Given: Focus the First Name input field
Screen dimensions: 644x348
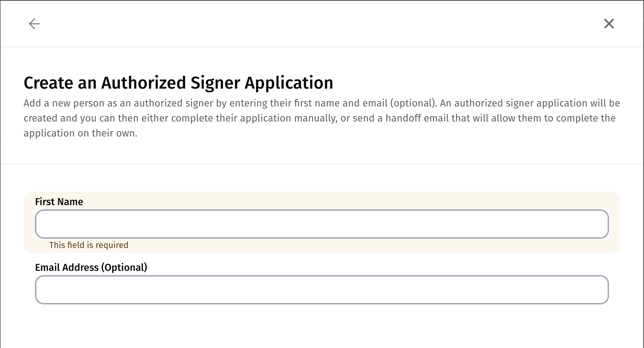Looking at the screenshot, I should click(322, 224).
